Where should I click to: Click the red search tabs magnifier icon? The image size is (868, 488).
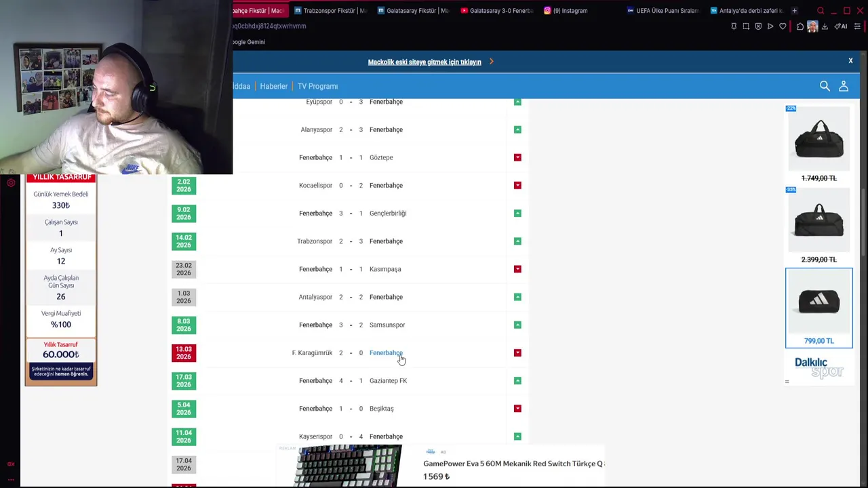821,11
